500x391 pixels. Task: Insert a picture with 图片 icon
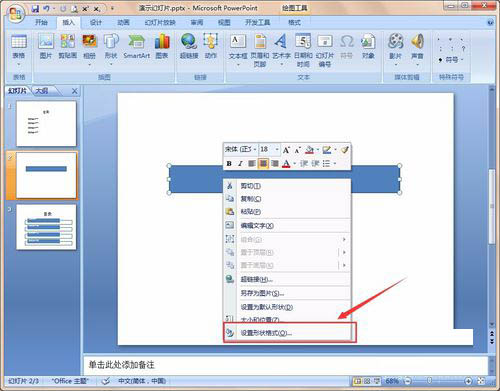(46, 47)
